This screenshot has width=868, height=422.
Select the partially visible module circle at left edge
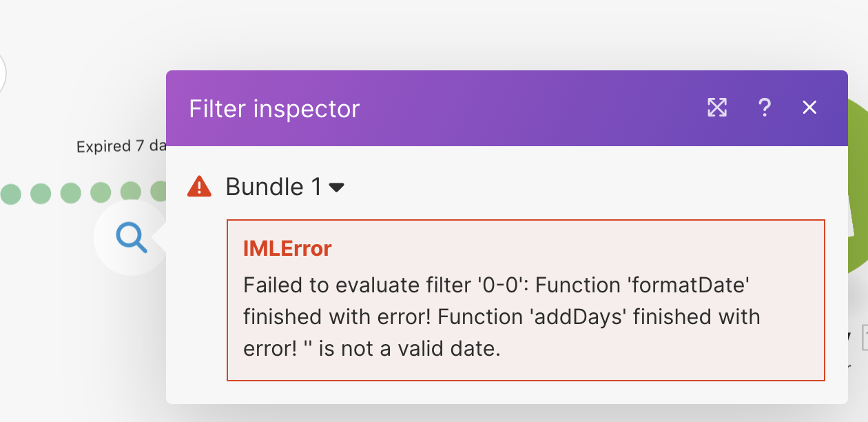click(2, 72)
